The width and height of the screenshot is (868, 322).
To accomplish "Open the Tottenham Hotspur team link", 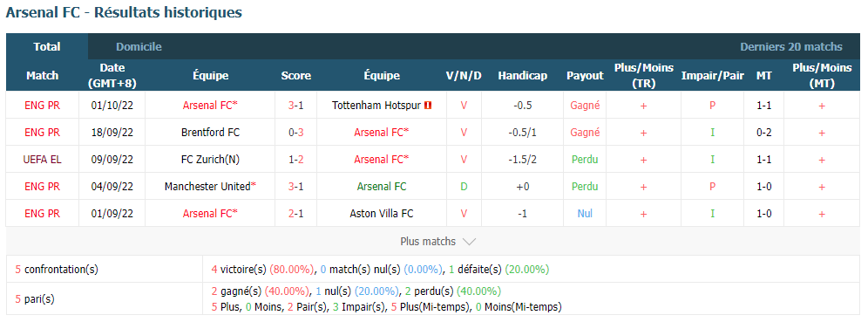I will 376,106.
